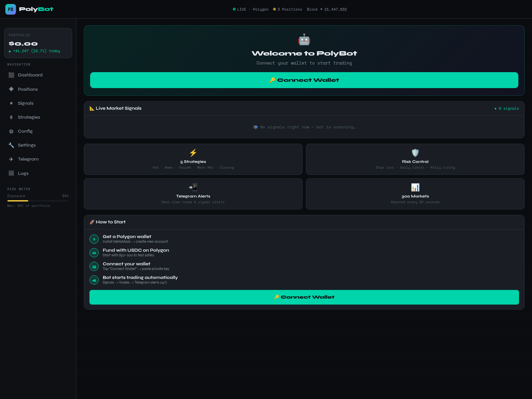
Task: Click the Exposure risk meter bar
Action: point(38,201)
